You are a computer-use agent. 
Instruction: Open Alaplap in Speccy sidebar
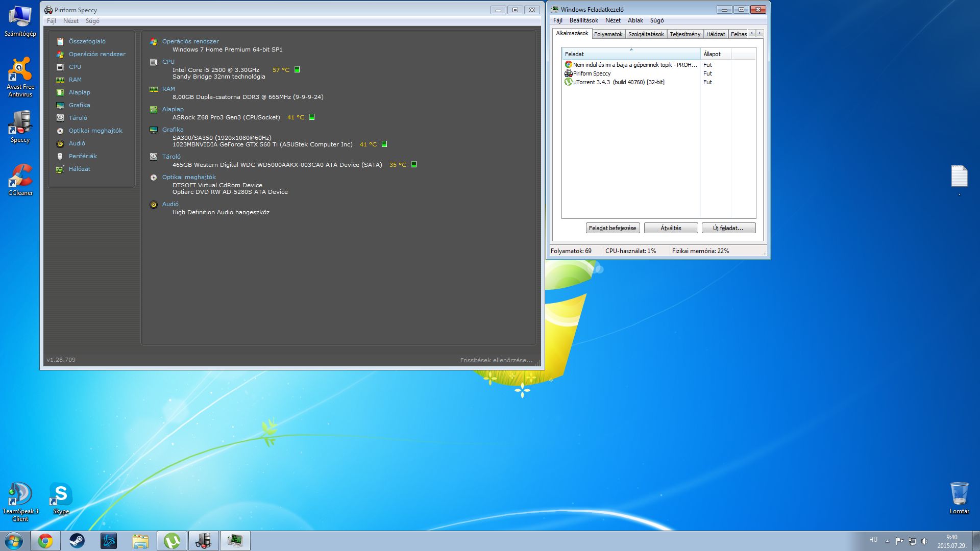(x=80, y=92)
